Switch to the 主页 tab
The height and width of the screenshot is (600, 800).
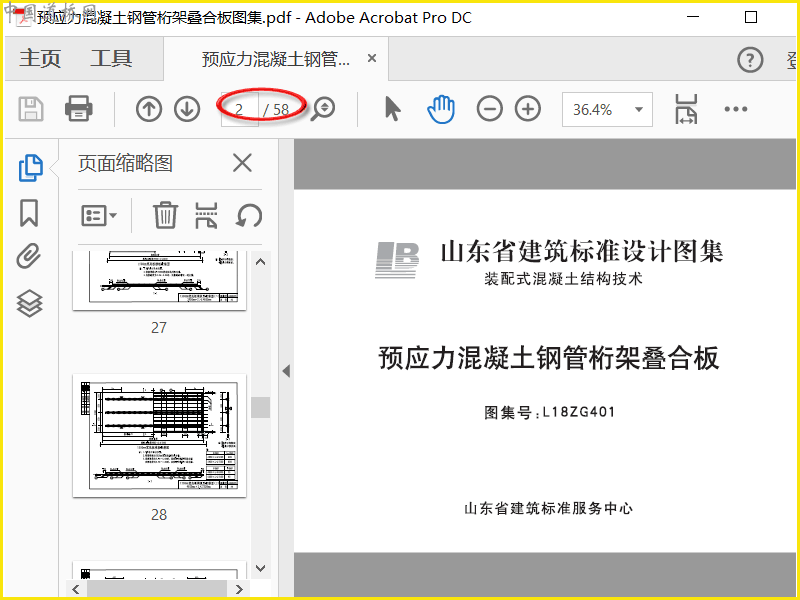click(x=40, y=59)
